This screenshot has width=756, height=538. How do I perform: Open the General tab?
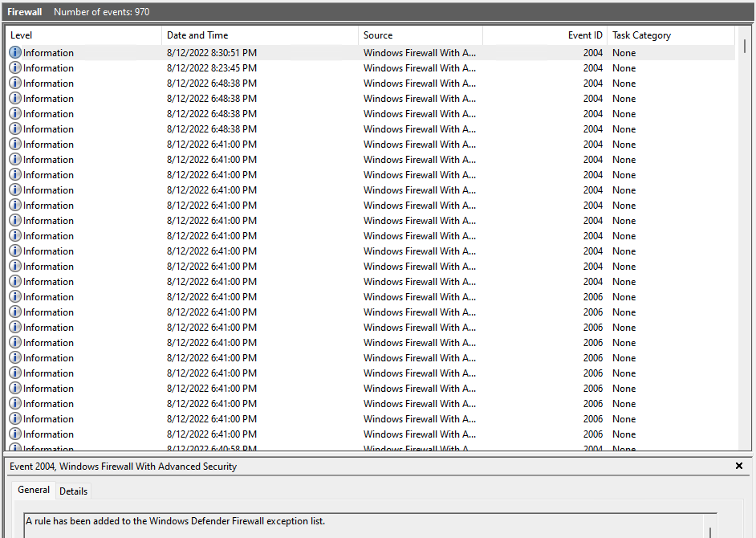(x=33, y=490)
